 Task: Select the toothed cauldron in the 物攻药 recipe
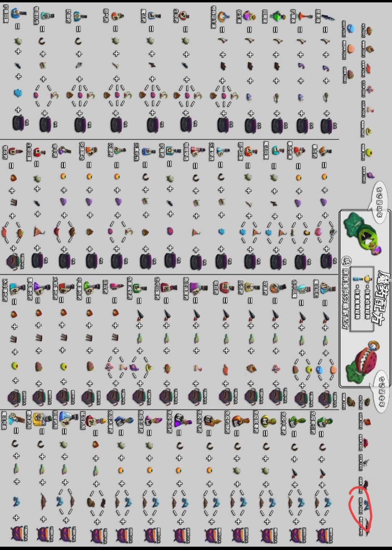coord(14,262)
